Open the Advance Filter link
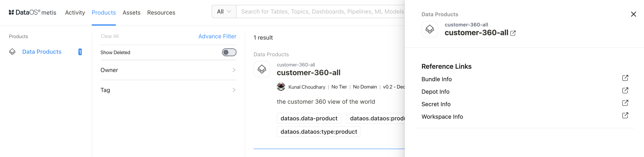The image size is (644, 157). click(x=217, y=36)
